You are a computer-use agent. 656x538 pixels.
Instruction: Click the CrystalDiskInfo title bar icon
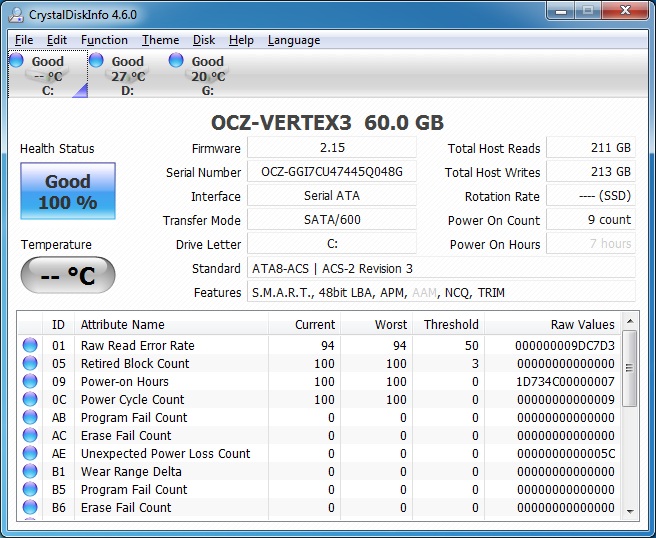(16, 15)
